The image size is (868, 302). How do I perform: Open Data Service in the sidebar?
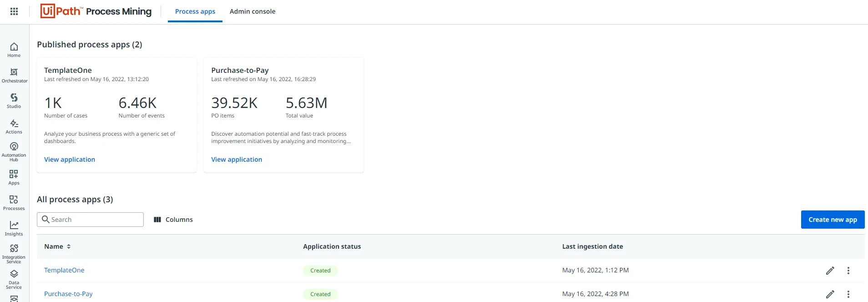[14, 279]
